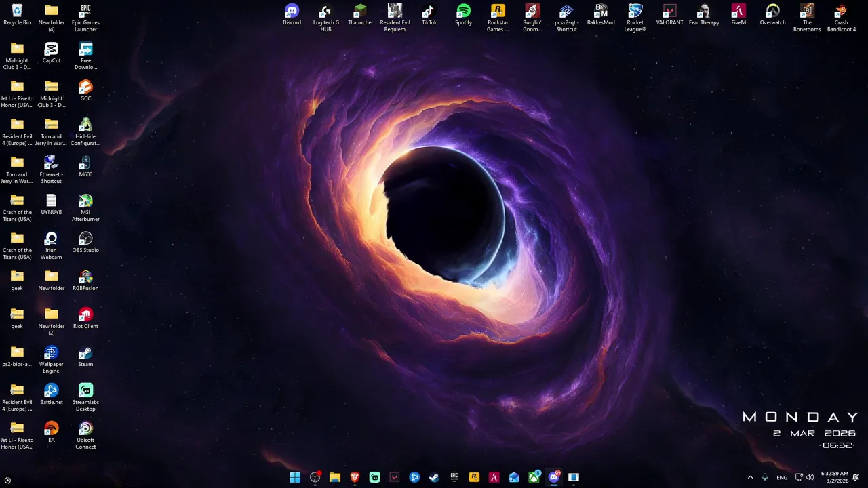Launch Valorant from taskbar icon
The width and height of the screenshot is (868, 488).
point(395,477)
